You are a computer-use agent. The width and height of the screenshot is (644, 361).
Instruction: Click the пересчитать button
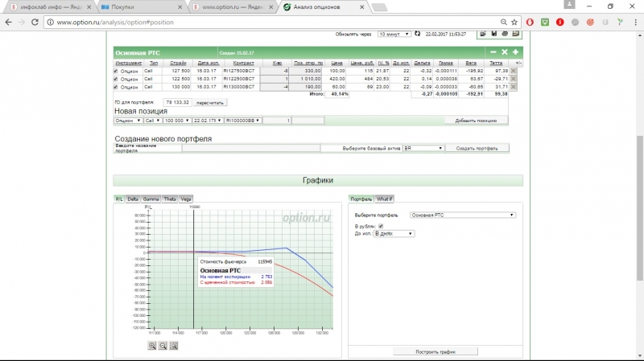(210, 103)
